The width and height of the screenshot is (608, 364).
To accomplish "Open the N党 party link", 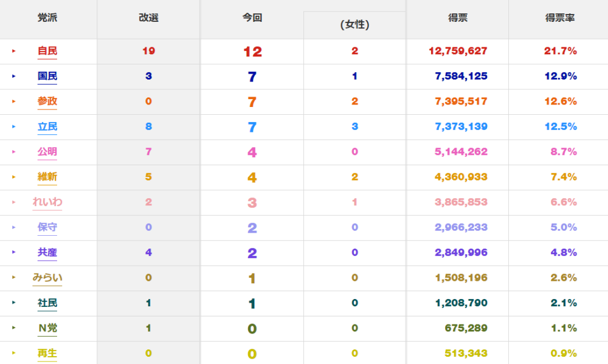I will pyautogui.click(x=47, y=328).
